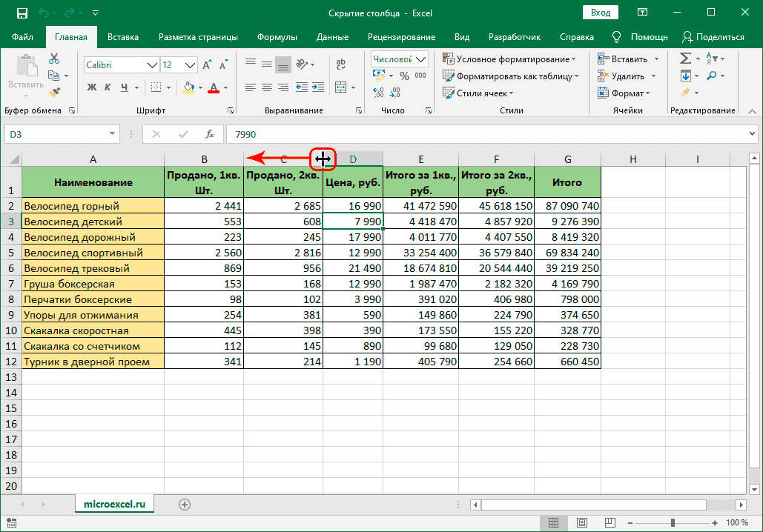Click the center text alignment icon

(267, 87)
